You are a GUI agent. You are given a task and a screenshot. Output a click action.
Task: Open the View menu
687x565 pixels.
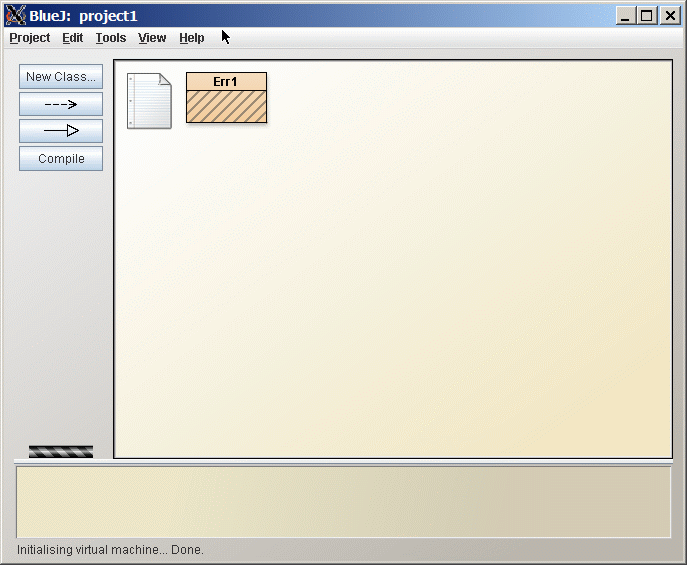[152, 38]
